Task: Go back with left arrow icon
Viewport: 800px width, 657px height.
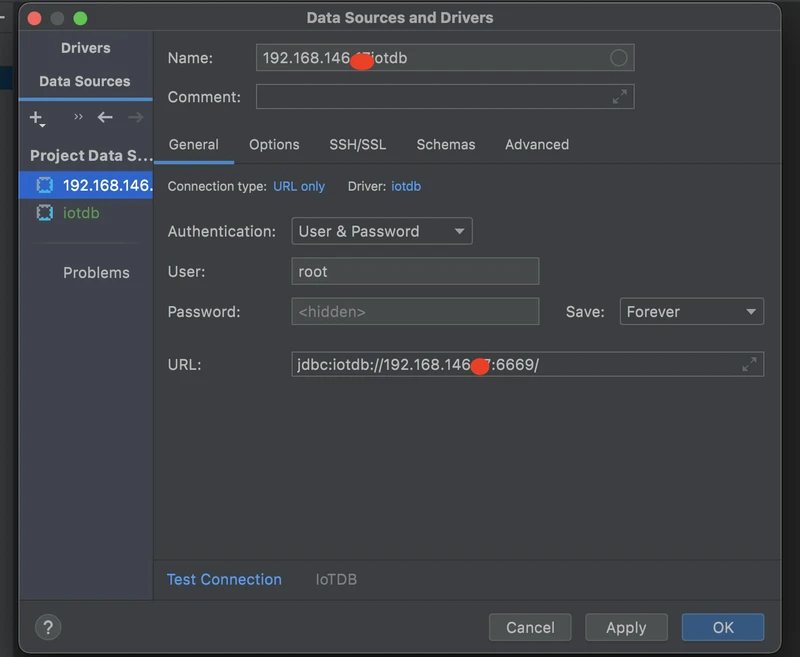Action: pos(105,117)
